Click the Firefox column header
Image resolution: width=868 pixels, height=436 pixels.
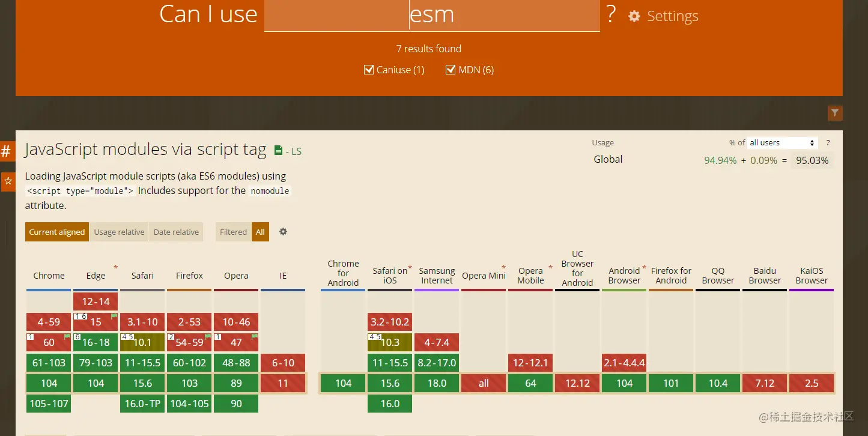pyautogui.click(x=189, y=276)
